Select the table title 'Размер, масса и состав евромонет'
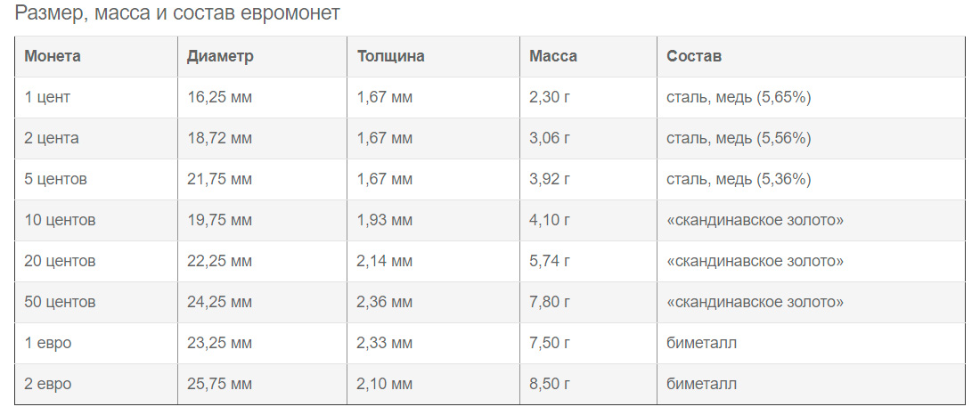Screen dimensions: 980x415 point(177,15)
